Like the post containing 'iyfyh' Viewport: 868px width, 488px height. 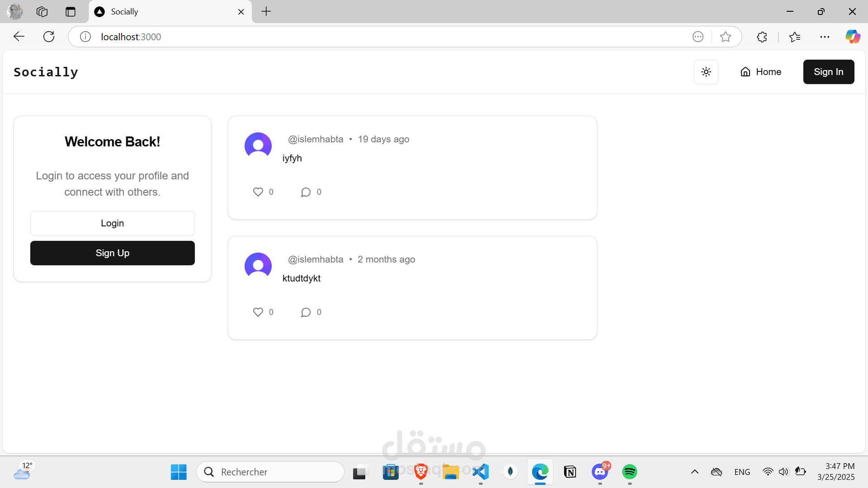[x=258, y=192]
